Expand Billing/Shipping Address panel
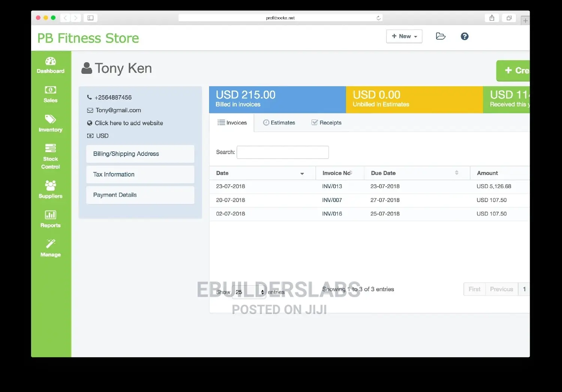This screenshot has width=562, height=392. pos(140,154)
